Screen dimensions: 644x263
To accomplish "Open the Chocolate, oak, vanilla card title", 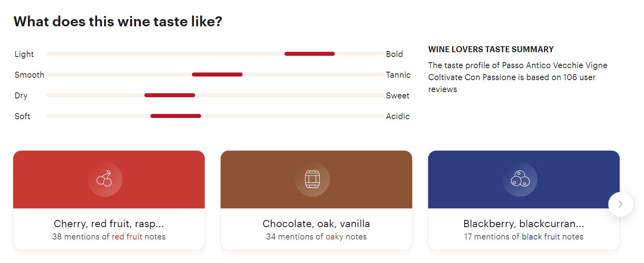I will 316,224.
